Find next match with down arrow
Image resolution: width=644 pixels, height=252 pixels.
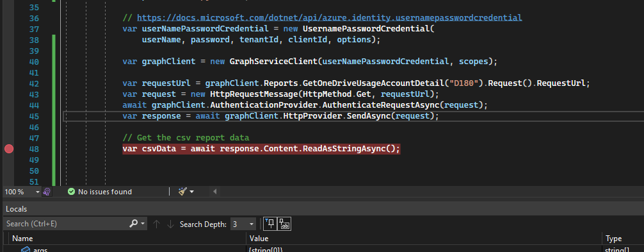170,224
